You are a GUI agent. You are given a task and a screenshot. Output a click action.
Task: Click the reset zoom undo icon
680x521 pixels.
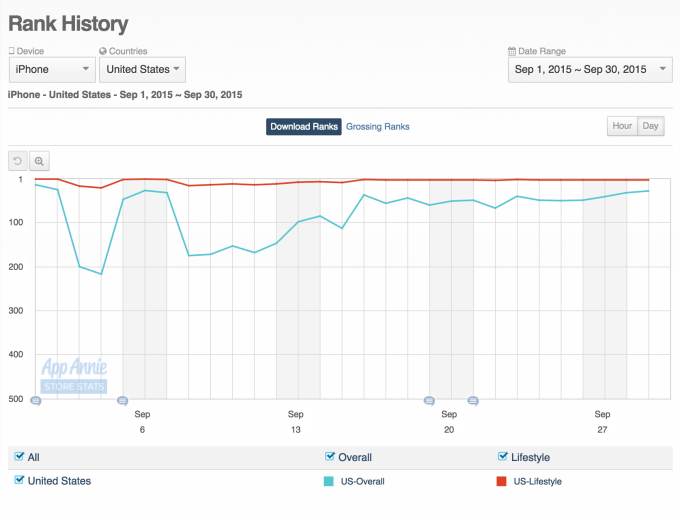tap(18, 160)
